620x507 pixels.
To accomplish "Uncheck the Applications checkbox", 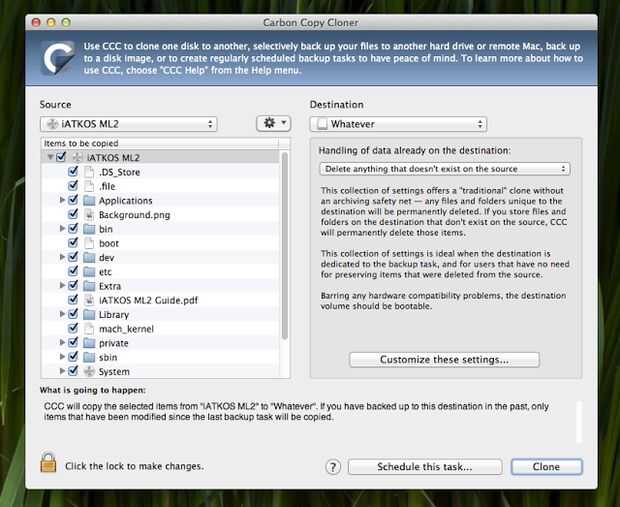I will pos(73,199).
